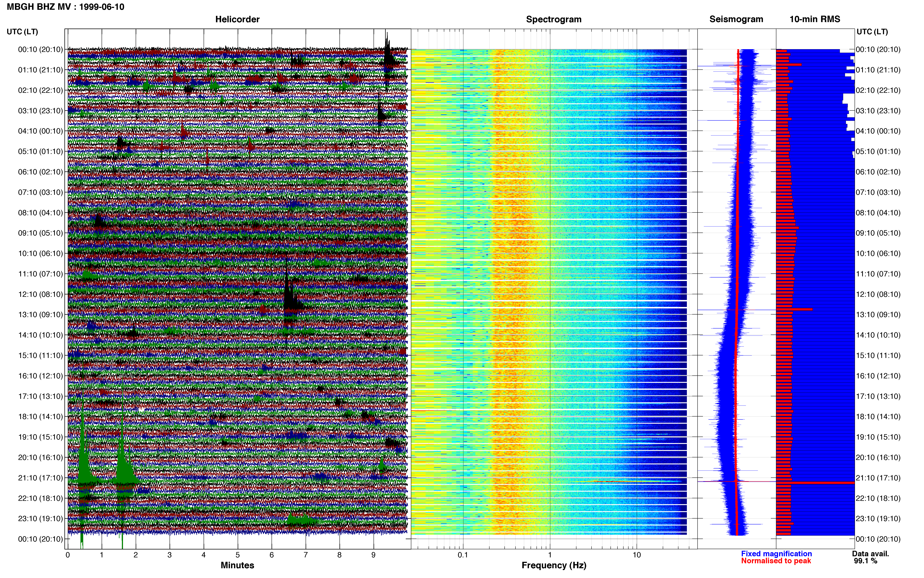Click the '10-min RMS' panel heading
This screenshot has width=924, height=578.
click(x=815, y=20)
